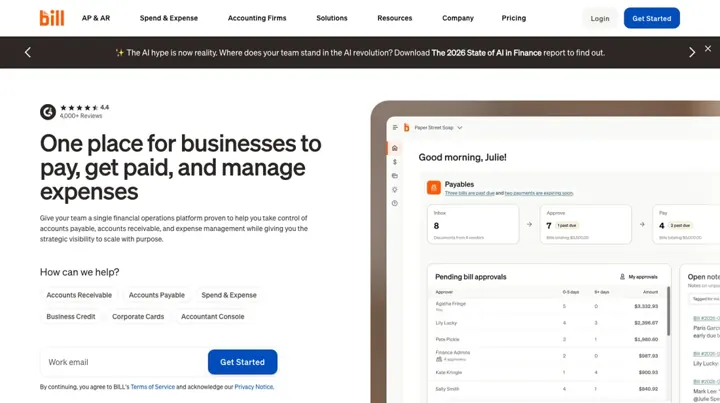Image resolution: width=720 pixels, height=403 pixels.
Task: Click the '2 past due' badge
Action: [x=680, y=225]
